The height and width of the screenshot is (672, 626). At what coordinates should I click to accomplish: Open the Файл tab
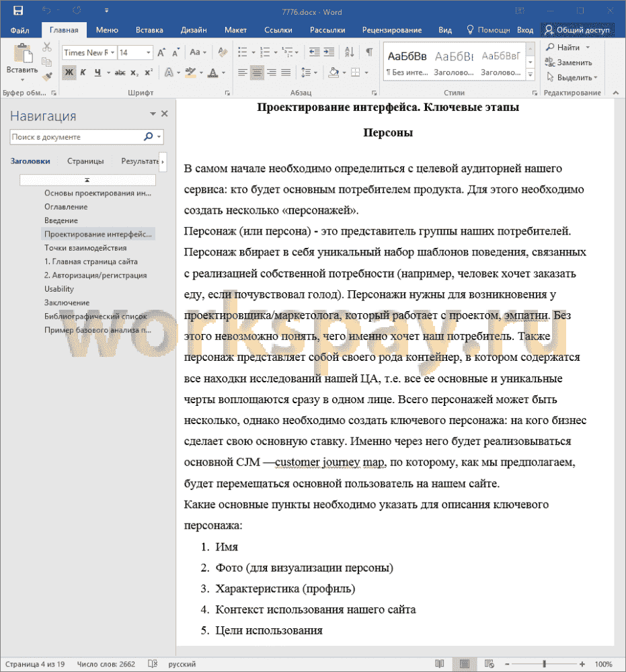19,30
